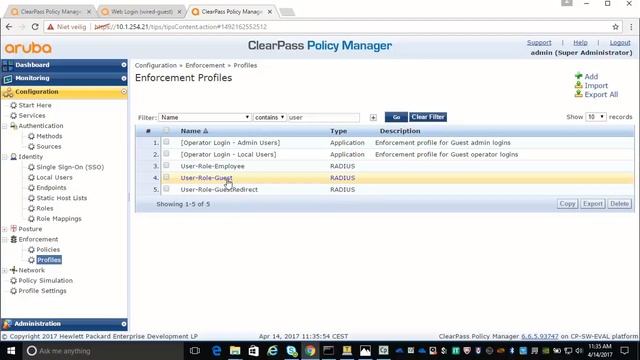Screen dimensions: 640x360
Task: Click the browser address bar
Action: point(327,27)
